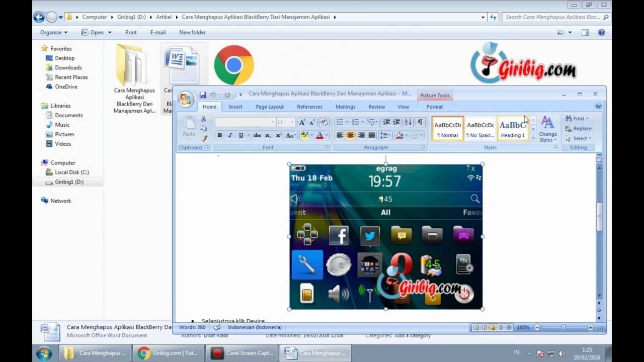The image size is (644, 362).
Task: Apply the No Spacing style
Action: pyautogui.click(x=480, y=129)
